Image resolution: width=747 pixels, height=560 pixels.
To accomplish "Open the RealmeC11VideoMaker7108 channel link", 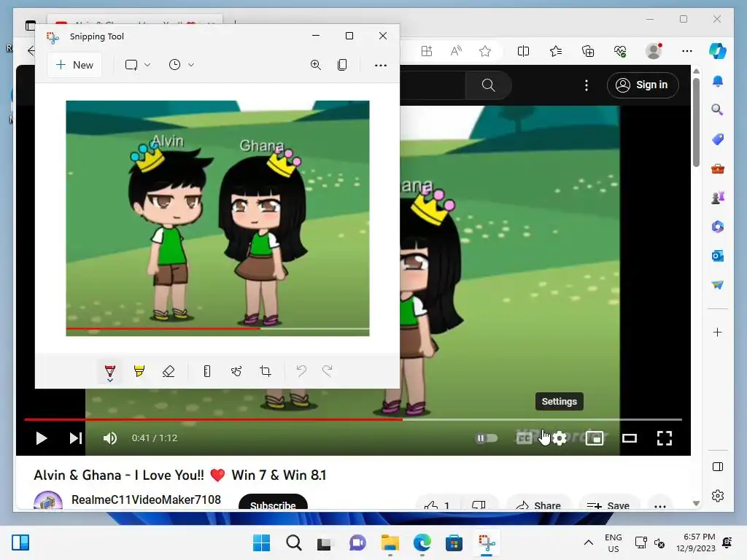I will (146, 499).
